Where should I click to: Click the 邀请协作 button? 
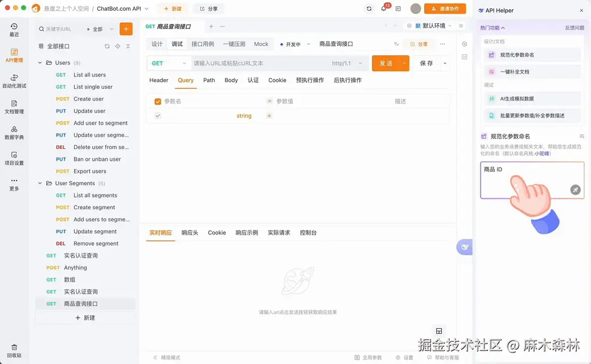pyautogui.click(x=445, y=9)
